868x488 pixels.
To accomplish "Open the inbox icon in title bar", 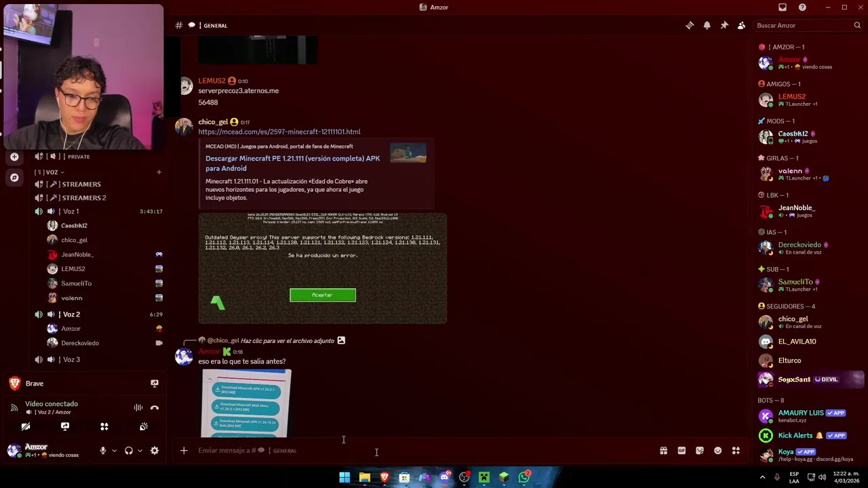I will [783, 7].
